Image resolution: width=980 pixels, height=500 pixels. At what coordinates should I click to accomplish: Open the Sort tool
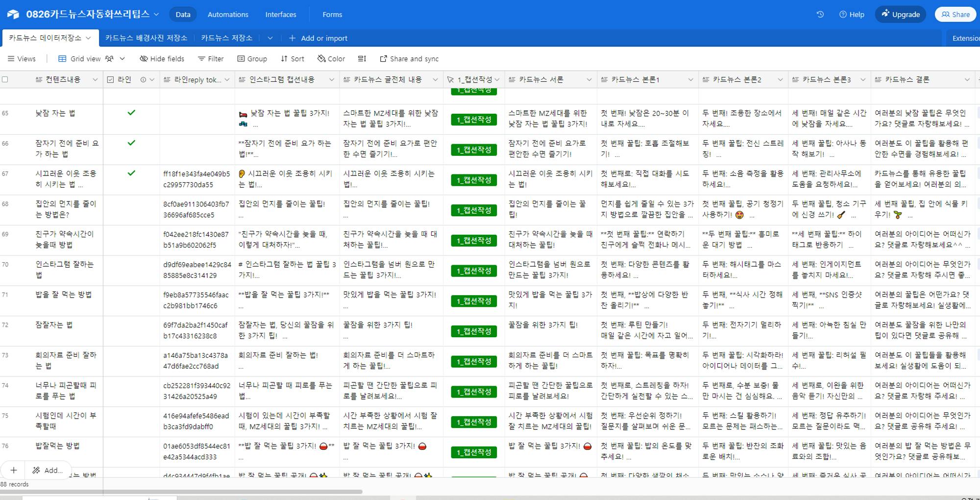pyautogui.click(x=293, y=59)
